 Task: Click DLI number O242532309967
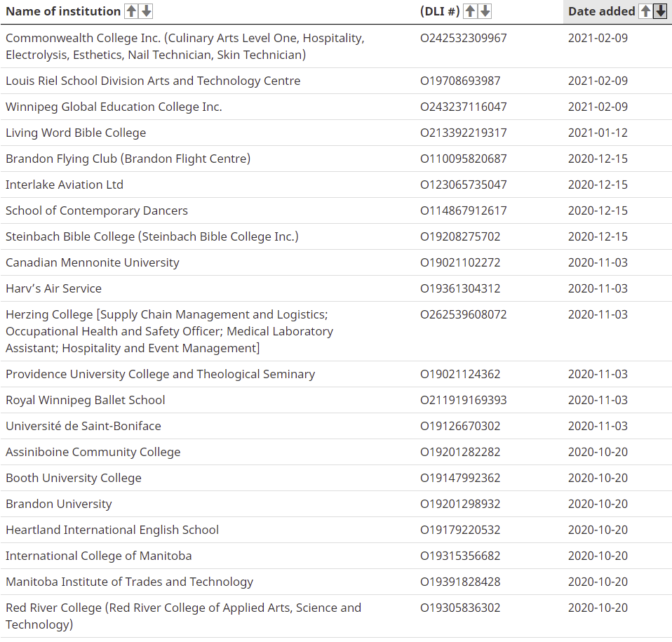pos(463,38)
